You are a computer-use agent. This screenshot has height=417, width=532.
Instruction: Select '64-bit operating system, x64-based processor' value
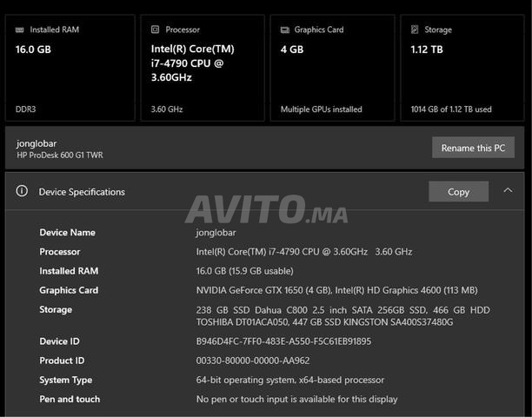tap(290, 381)
